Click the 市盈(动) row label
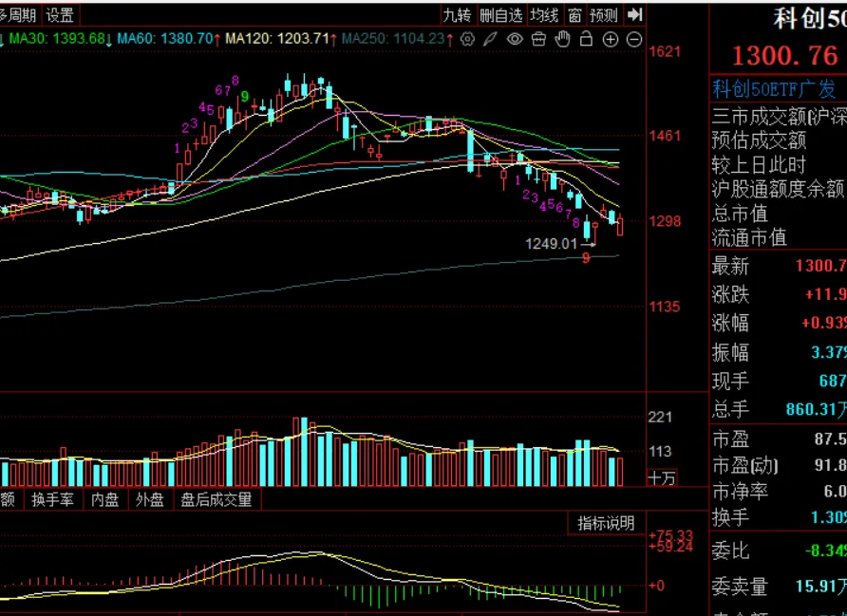Image resolution: width=847 pixels, height=616 pixels. 745,465
